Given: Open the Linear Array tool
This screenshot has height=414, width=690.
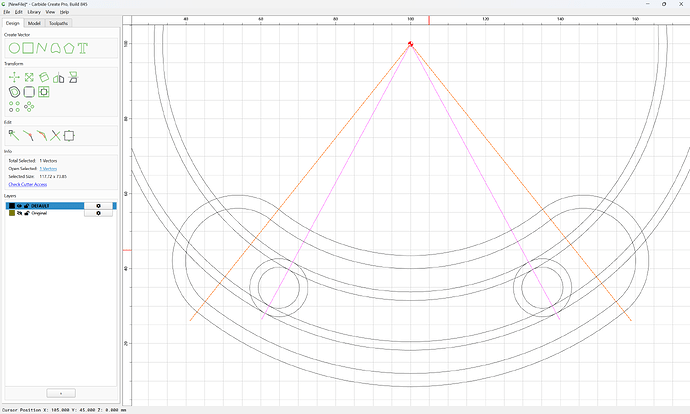Looking at the screenshot, I should pos(15,107).
